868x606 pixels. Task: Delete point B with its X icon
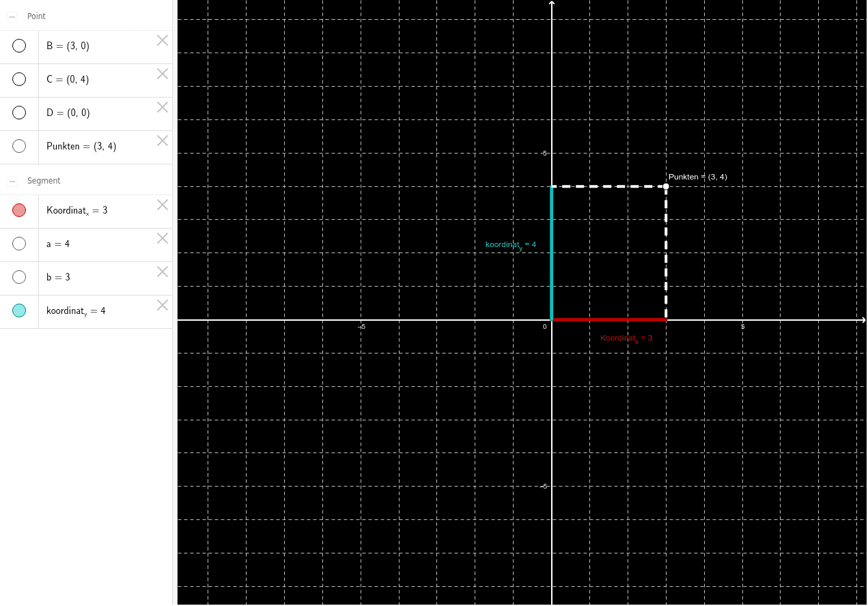(x=163, y=40)
